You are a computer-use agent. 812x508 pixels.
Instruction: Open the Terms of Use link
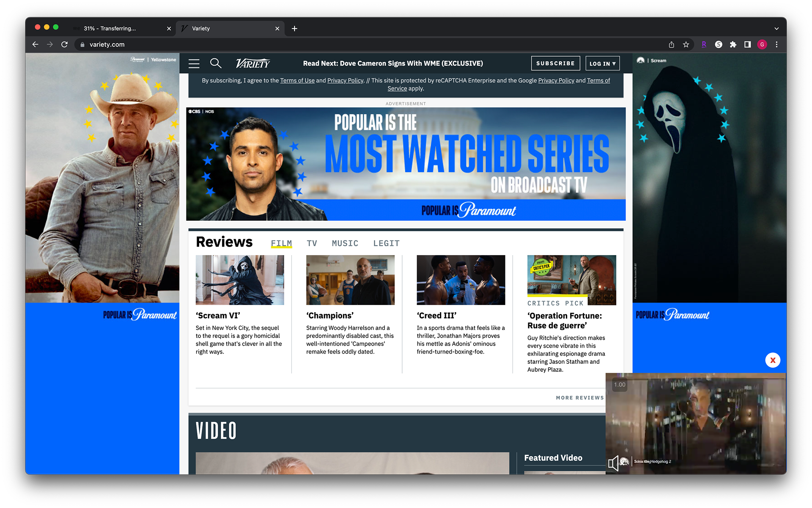click(x=297, y=80)
